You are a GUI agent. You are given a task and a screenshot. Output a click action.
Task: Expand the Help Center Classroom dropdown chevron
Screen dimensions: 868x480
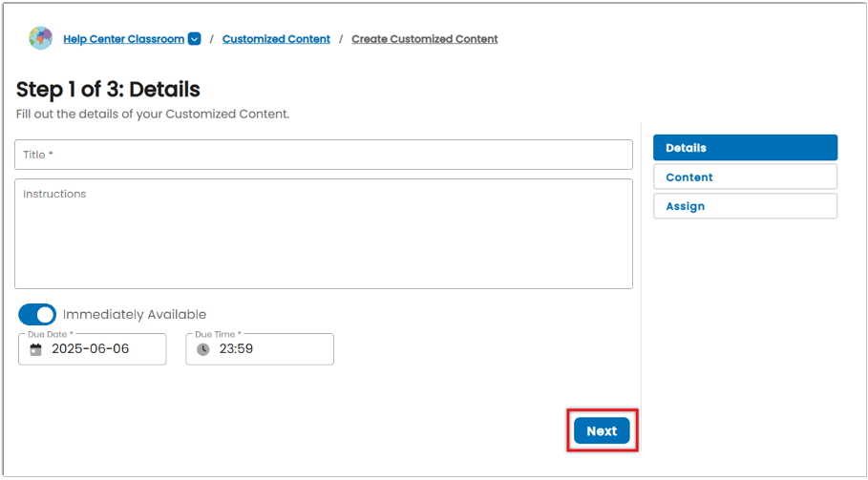point(194,39)
